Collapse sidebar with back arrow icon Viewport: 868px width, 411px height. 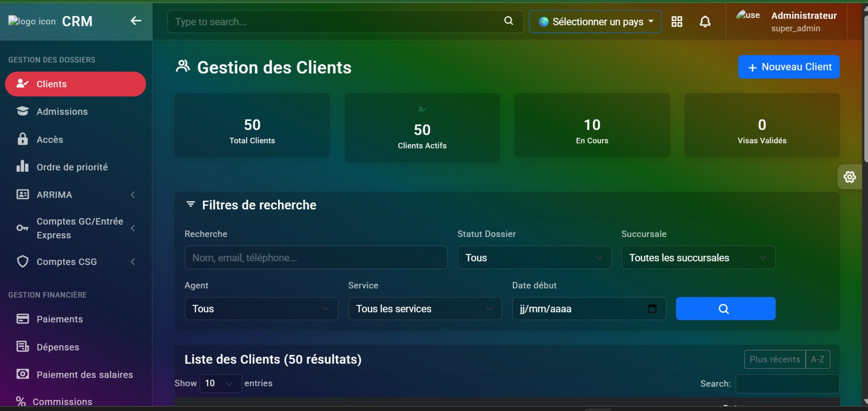click(135, 21)
